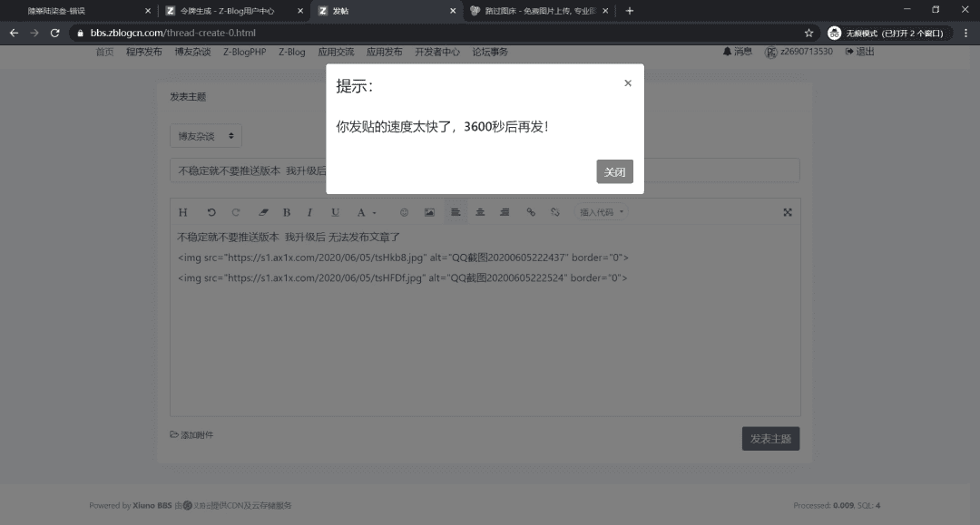Clear formatting with the eraser icon
This screenshot has height=525, width=980.
pyautogui.click(x=262, y=211)
